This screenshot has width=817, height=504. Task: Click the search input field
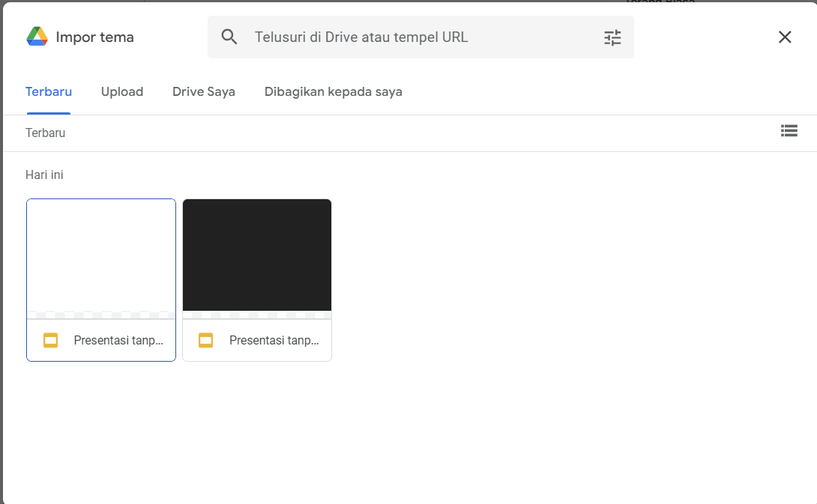click(420, 36)
